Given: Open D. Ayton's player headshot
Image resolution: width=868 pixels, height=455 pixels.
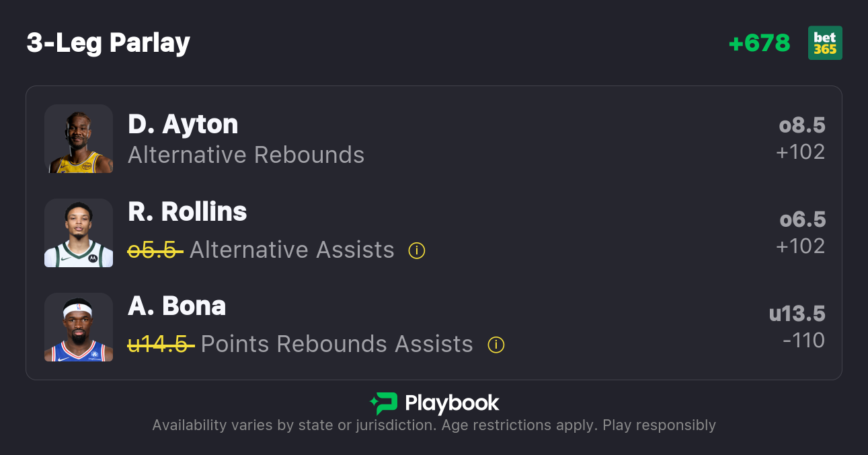Looking at the screenshot, I should pos(79,139).
